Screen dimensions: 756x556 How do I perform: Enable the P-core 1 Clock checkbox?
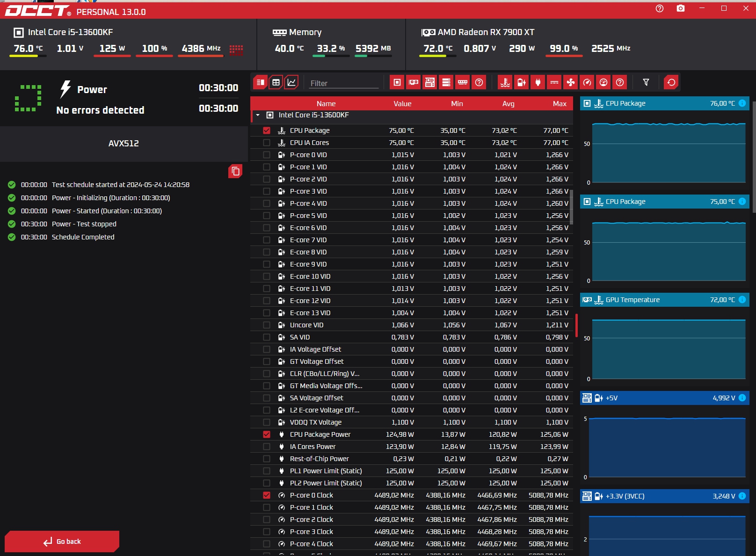267,507
